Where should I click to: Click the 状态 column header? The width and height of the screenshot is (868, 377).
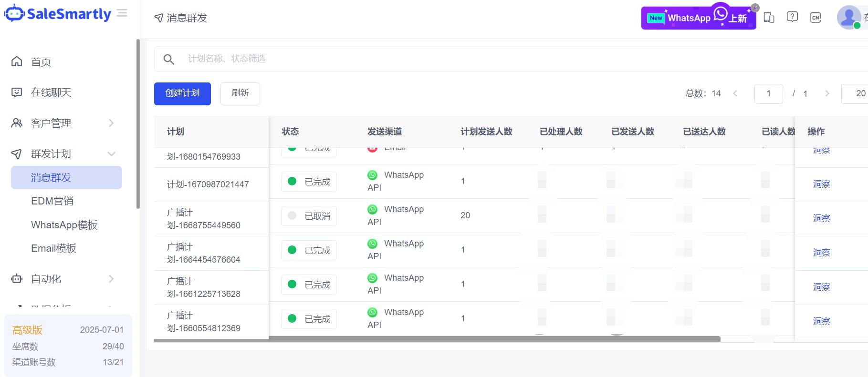point(290,132)
